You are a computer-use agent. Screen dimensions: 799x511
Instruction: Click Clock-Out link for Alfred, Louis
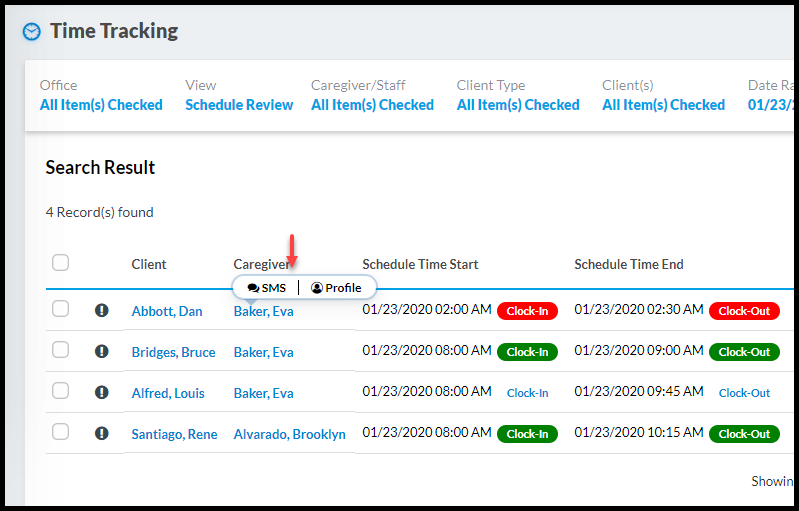744,393
